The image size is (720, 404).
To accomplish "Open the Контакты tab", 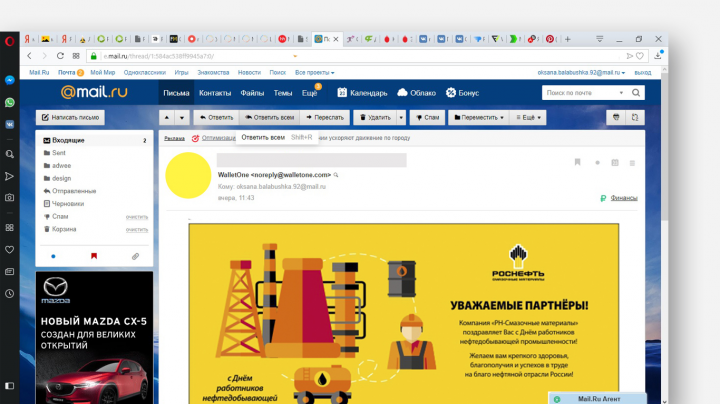I will click(x=215, y=93).
